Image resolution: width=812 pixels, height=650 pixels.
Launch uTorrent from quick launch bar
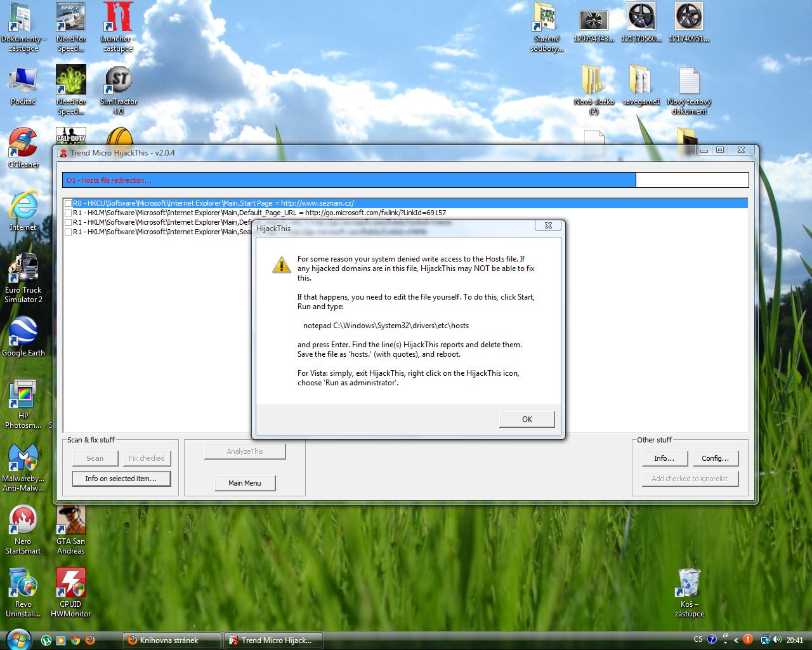(x=46, y=640)
